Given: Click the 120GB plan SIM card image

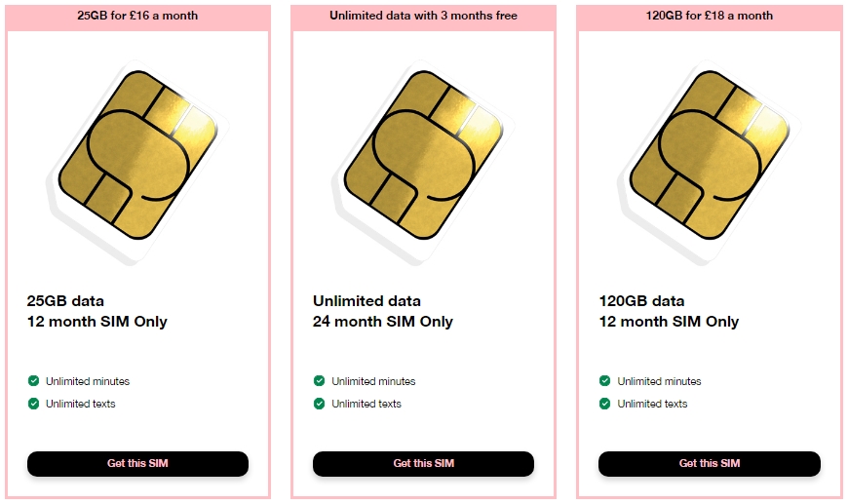Looking at the screenshot, I should 709,162.
